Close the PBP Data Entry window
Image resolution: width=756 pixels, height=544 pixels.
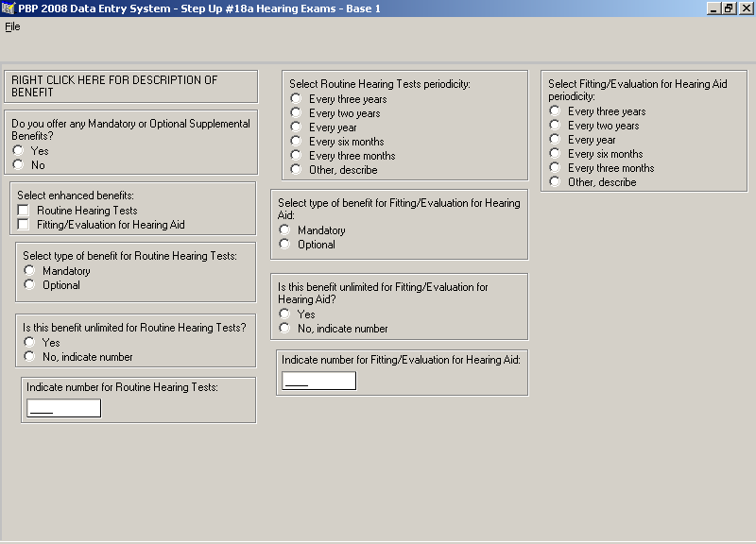pyautogui.click(x=746, y=8)
